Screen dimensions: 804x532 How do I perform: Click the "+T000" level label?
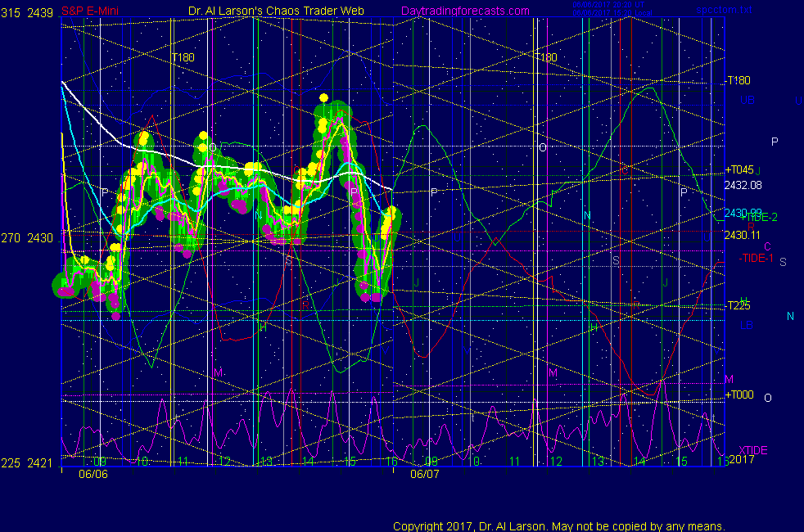pyautogui.click(x=739, y=394)
